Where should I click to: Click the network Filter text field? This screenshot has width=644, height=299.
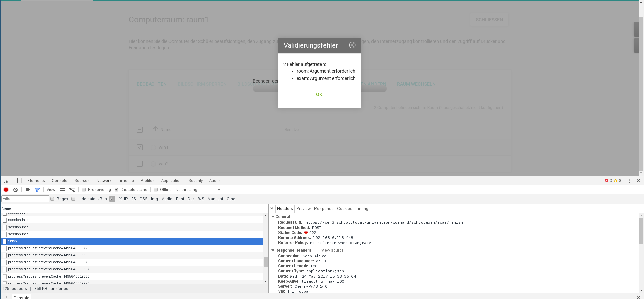coord(26,199)
